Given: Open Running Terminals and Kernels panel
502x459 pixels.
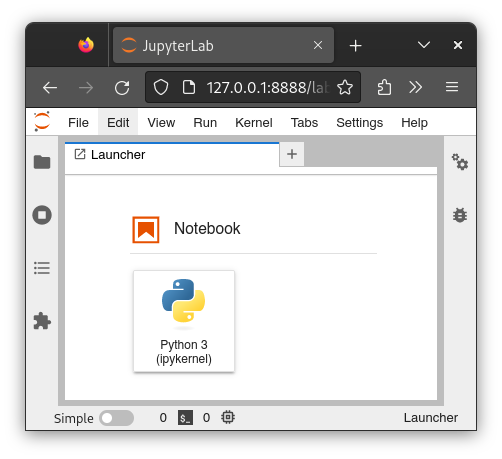Looking at the screenshot, I should (x=42, y=215).
